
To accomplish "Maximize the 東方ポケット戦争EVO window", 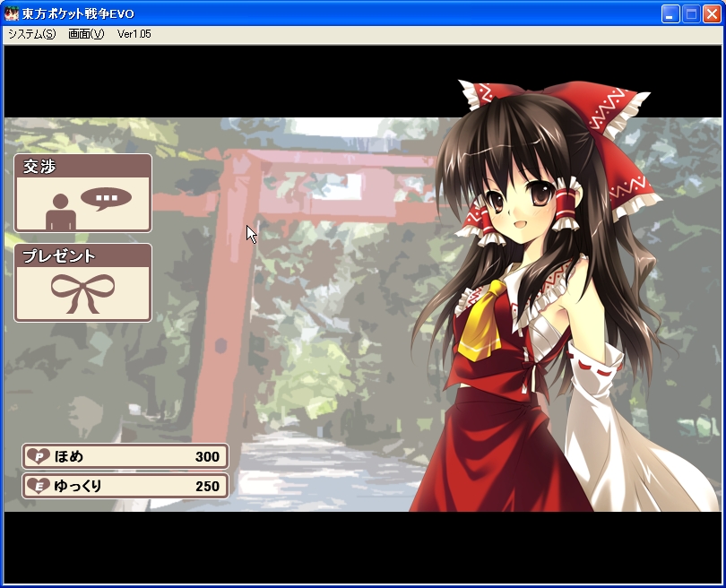I will pyautogui.click(x=691, y=13).
